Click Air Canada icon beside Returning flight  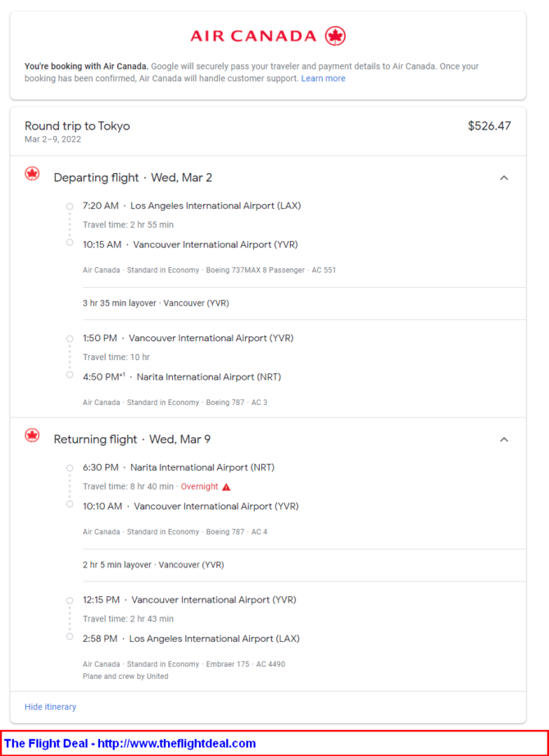click(32, 435)
